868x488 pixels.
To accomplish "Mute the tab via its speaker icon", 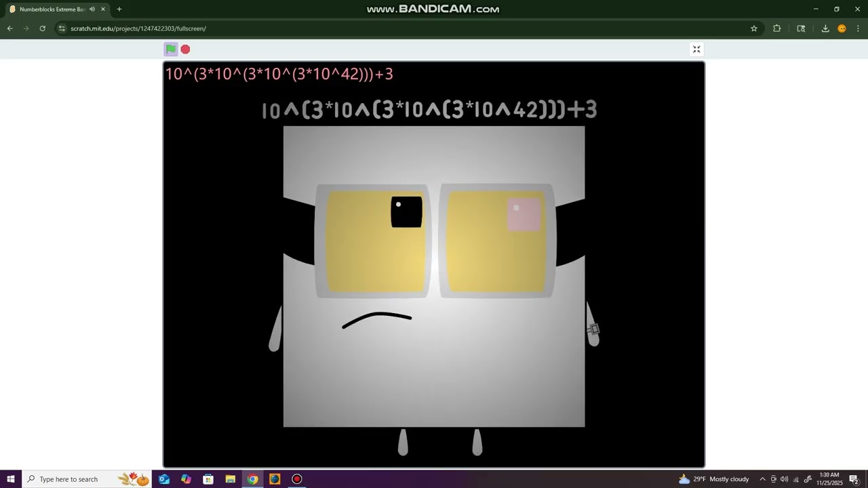I will [x=92, y=9].
